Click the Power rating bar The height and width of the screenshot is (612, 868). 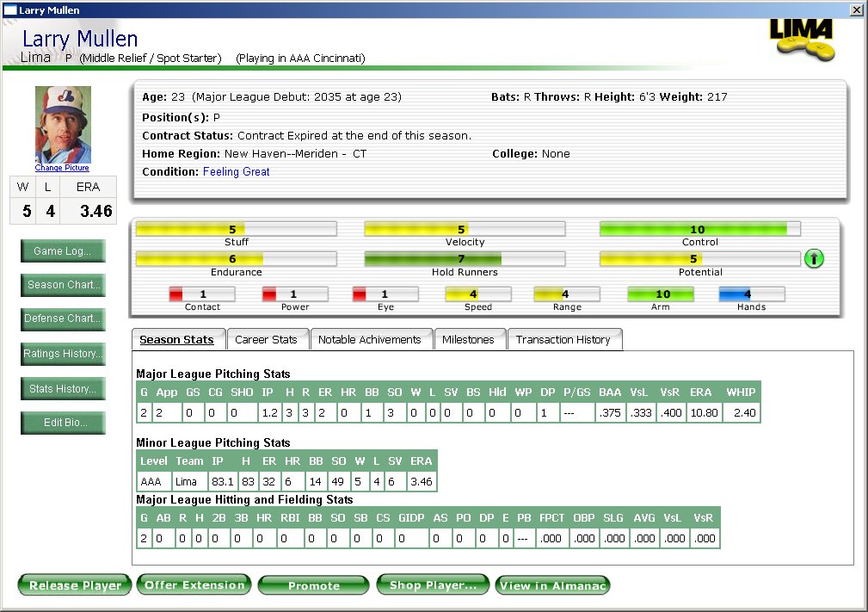295,294
